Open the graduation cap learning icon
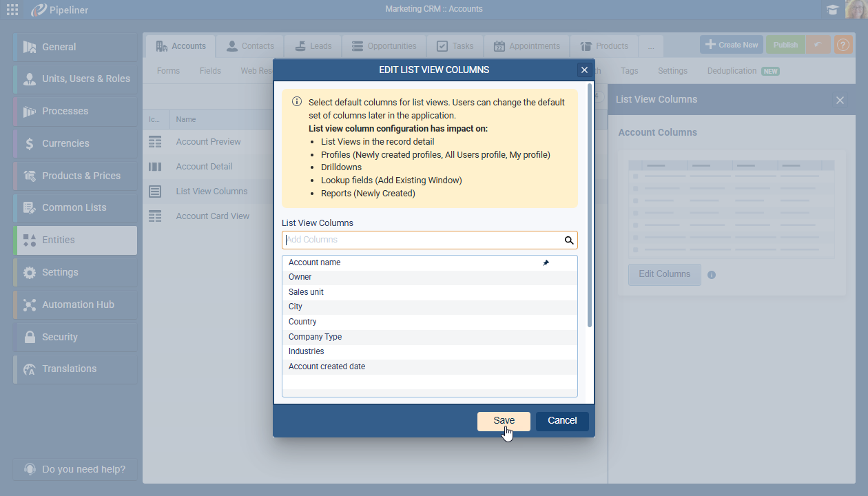Image resolution: width=868 pixels, height=496 pixels. pos(832,10)
